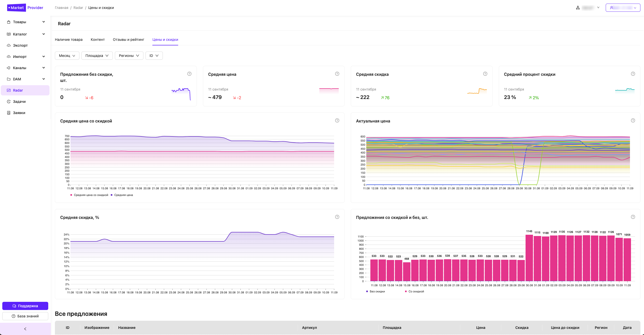Click the Без скидки legend color swatch
The height and width of the screenshot is (335, 644).
click(367, 291)
